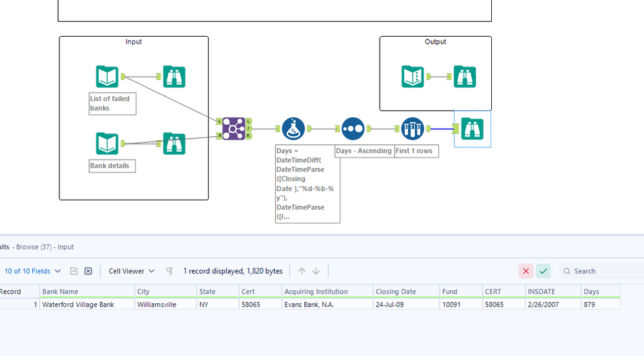Screen dimensions: 644x356
Task: Click the INSDATE column header
Action: click(x=553, y=292)
